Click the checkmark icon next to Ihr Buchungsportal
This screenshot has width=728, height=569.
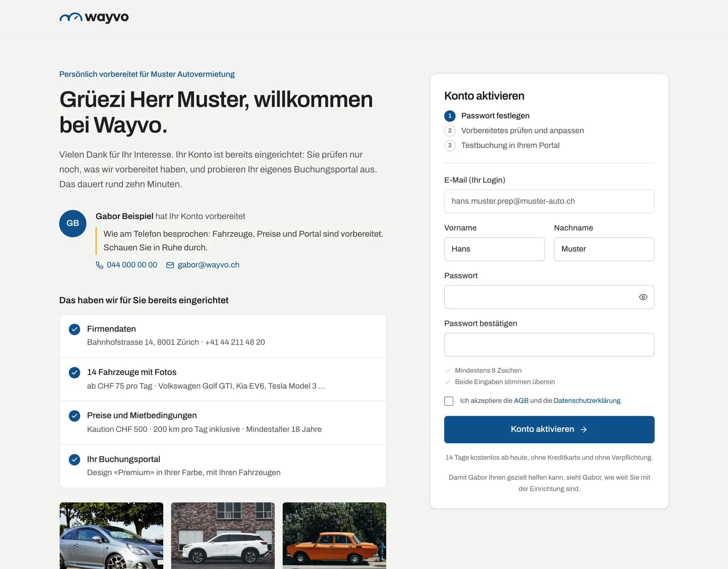[75, 459]
